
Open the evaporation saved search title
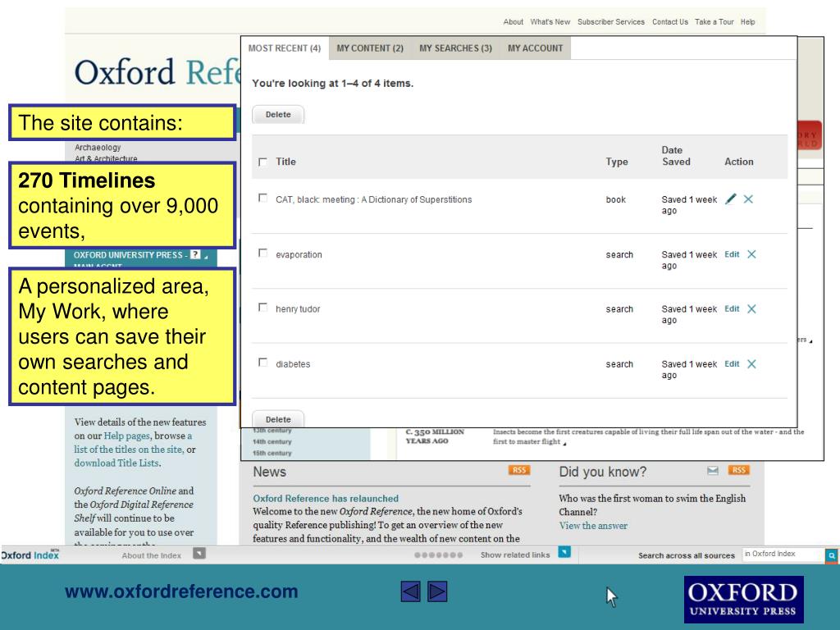point(299,255)
